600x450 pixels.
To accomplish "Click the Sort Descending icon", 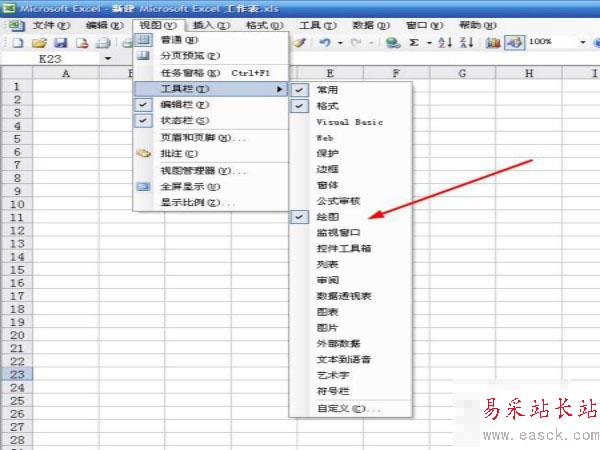I will 466,42.
